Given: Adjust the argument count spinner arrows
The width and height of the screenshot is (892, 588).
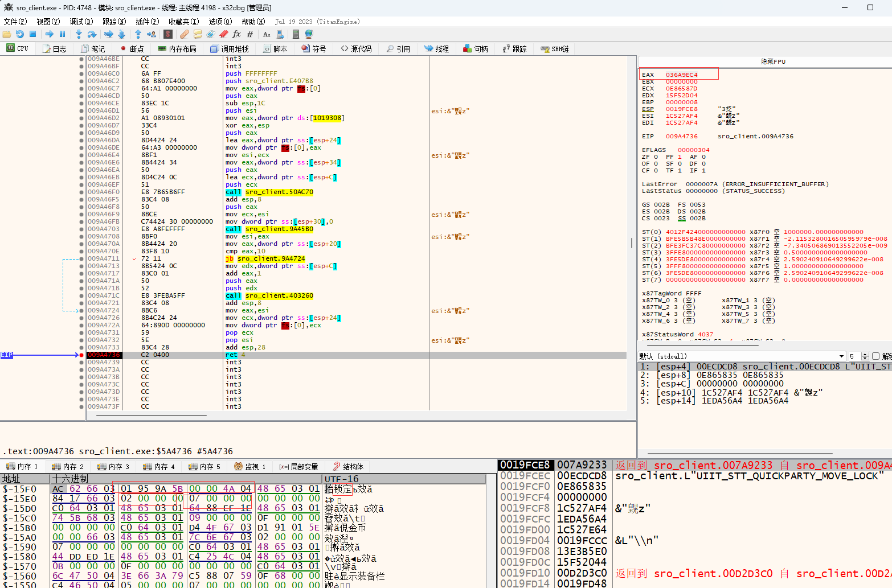Looking at the screenshot, I should coord(865,356).
